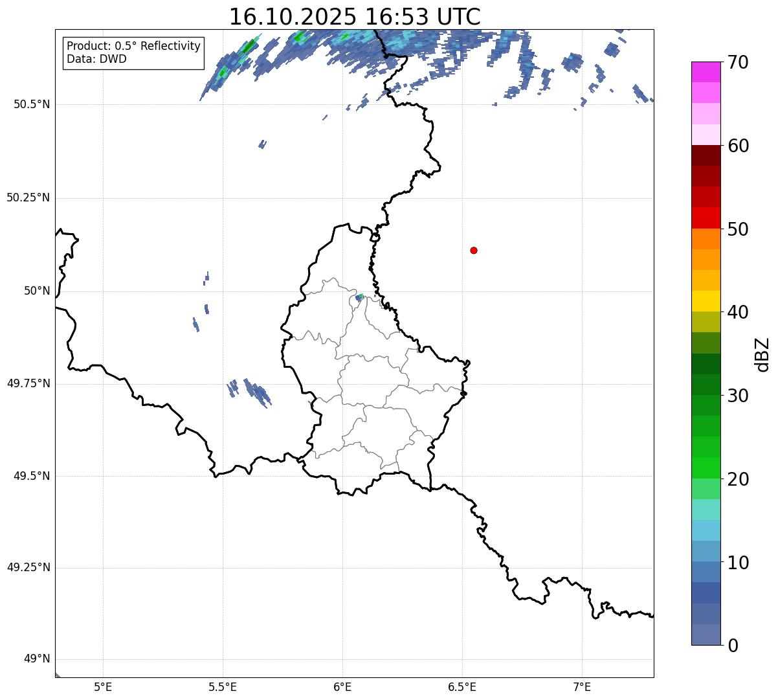This screenshot has width=778, height=700.
Task: Click the 7°E longitude axis label
Action: coord(582,686)
